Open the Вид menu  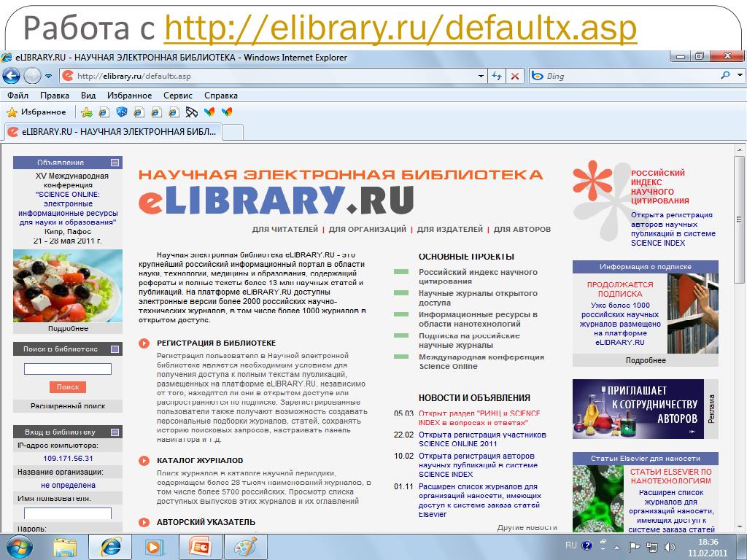(88, 96)
